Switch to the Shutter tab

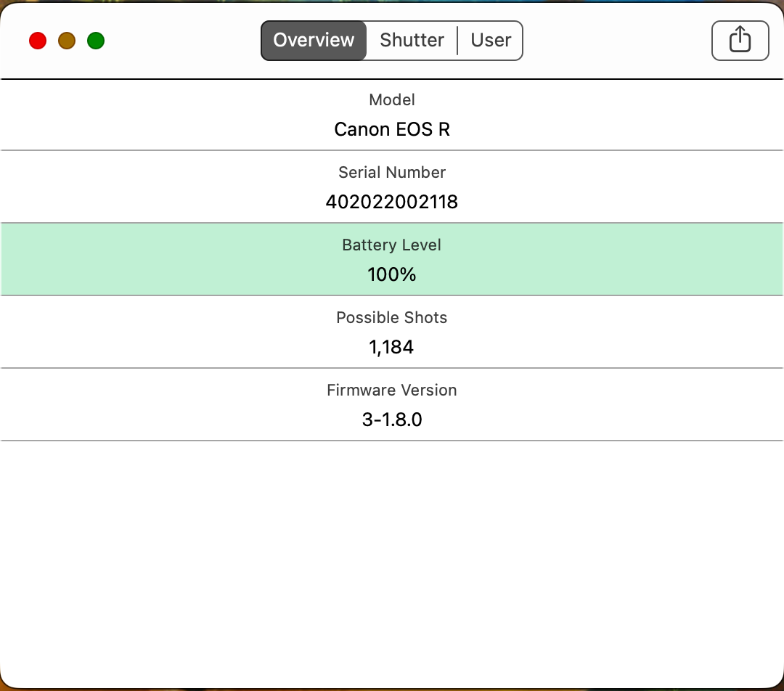[412, 41]
